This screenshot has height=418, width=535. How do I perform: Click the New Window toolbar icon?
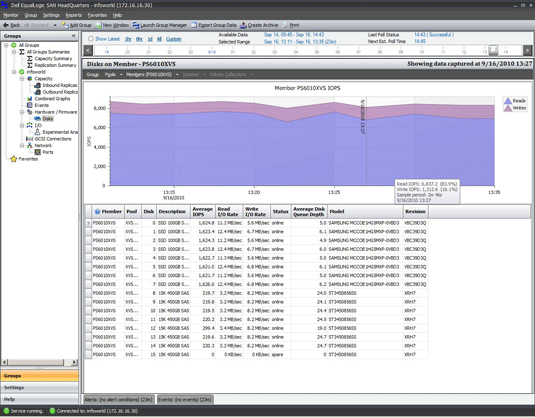98,25
